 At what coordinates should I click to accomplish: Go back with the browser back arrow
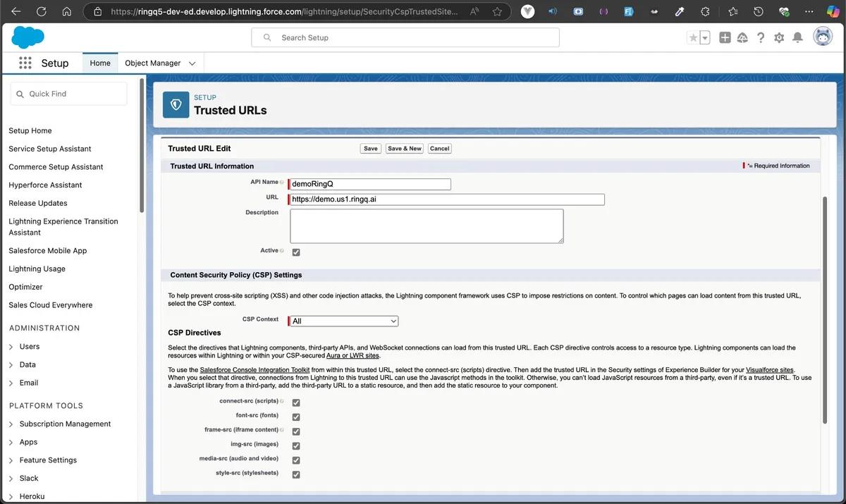(16, 11)
